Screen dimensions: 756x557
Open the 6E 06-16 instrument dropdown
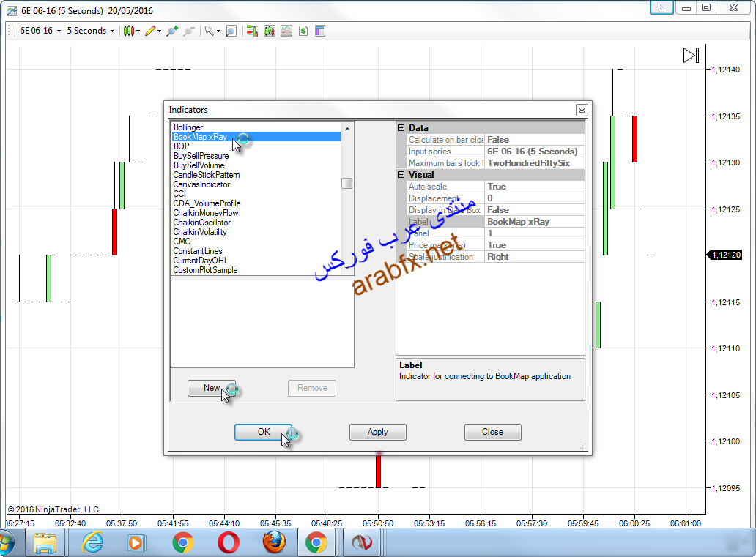click(40, 31)
